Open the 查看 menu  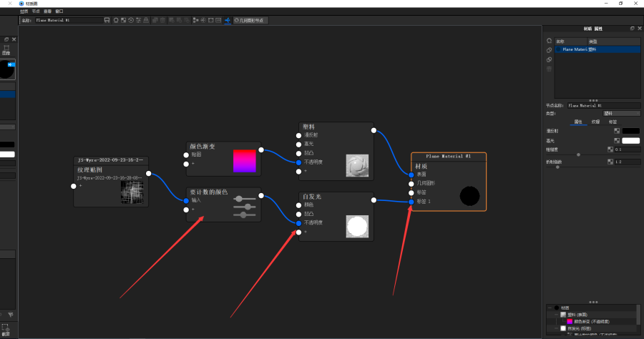click(47, 11)
